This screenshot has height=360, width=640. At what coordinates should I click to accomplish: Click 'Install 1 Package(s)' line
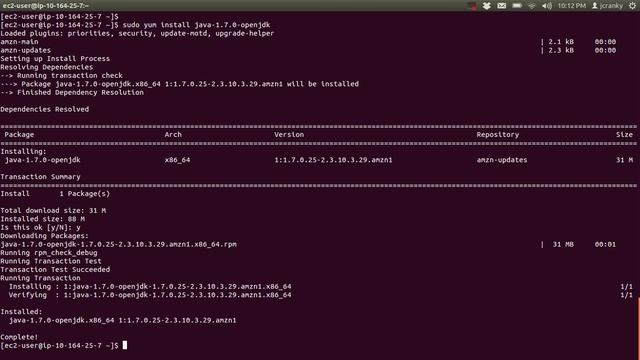(55, 194)
